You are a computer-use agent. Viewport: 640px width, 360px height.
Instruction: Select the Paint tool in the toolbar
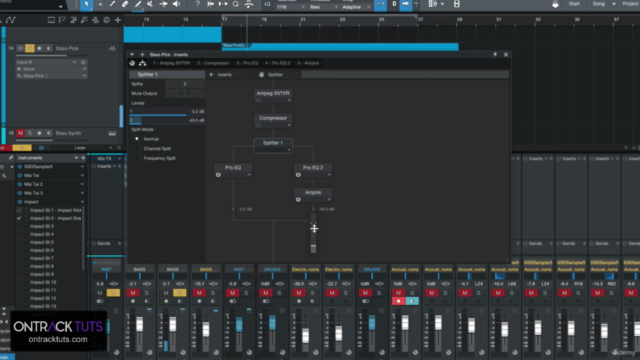[138, 4]
